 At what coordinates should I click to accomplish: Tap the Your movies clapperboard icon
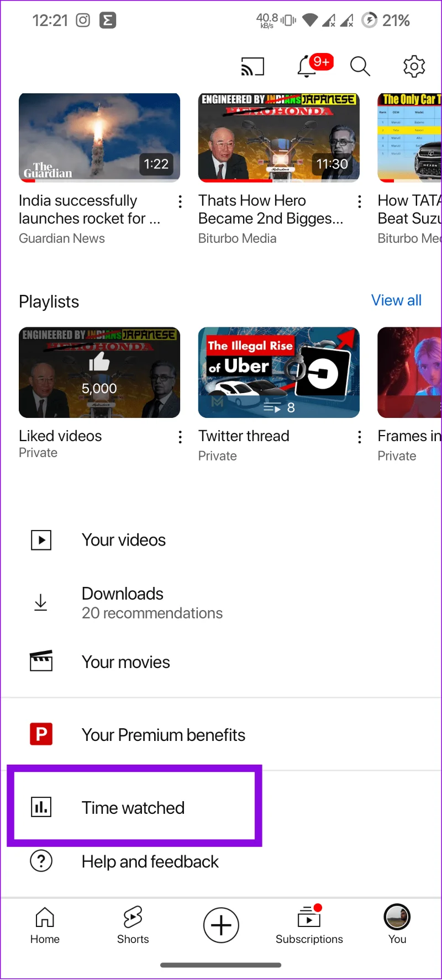tap(41, 661)
